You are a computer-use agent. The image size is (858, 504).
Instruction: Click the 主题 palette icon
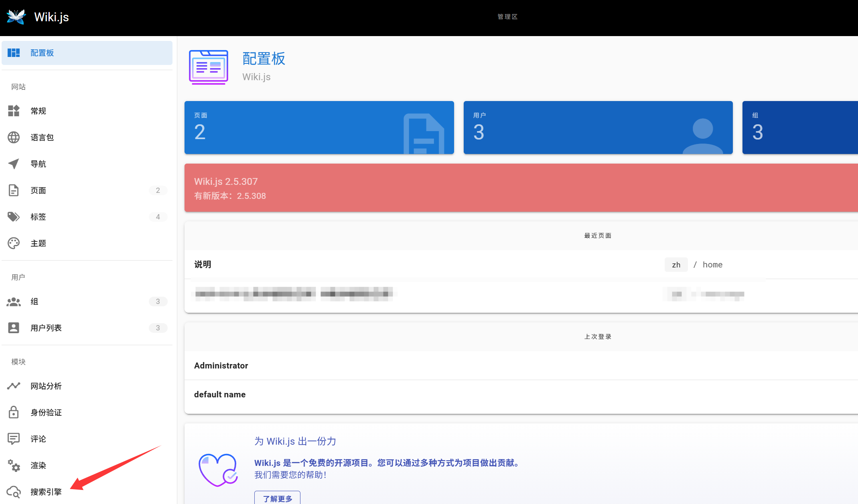(14, 243)
